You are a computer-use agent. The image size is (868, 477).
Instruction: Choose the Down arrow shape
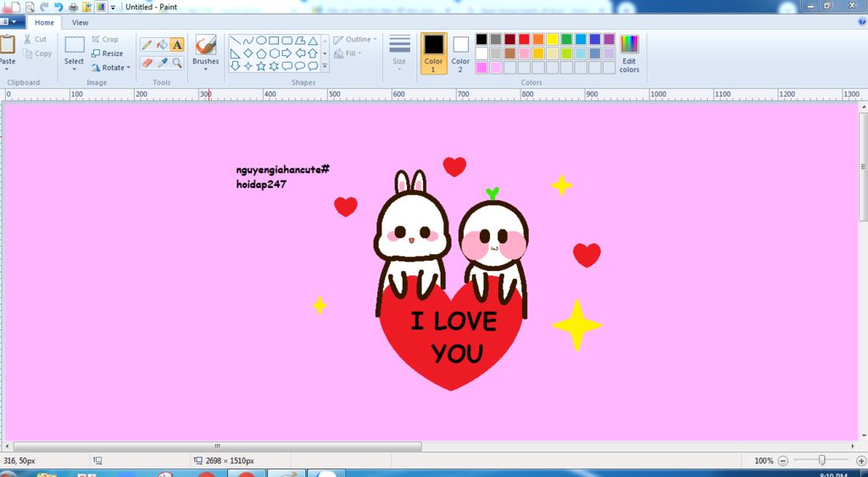236,66
